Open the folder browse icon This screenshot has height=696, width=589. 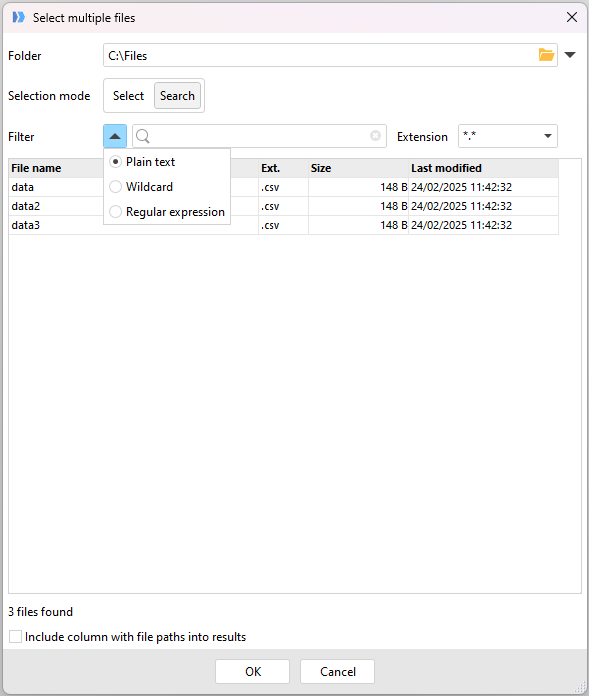coord(546,55)
